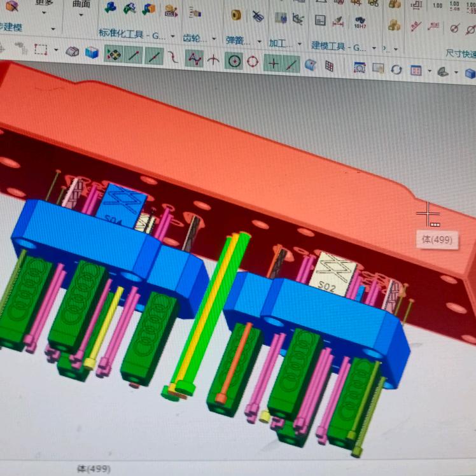Expand the 加工 group dropdown

point(299,44)
